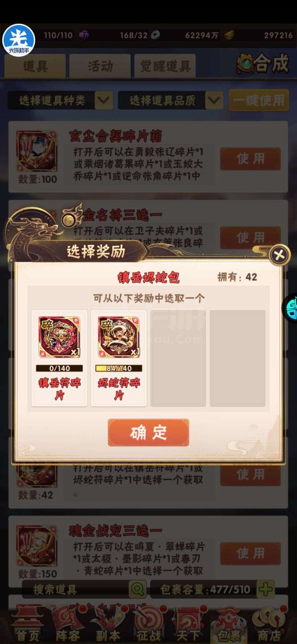Click the 烬蛇符碎片 84/140 progress bar
The height and width of the screenshot is (644, 297).
pos(119,369)
